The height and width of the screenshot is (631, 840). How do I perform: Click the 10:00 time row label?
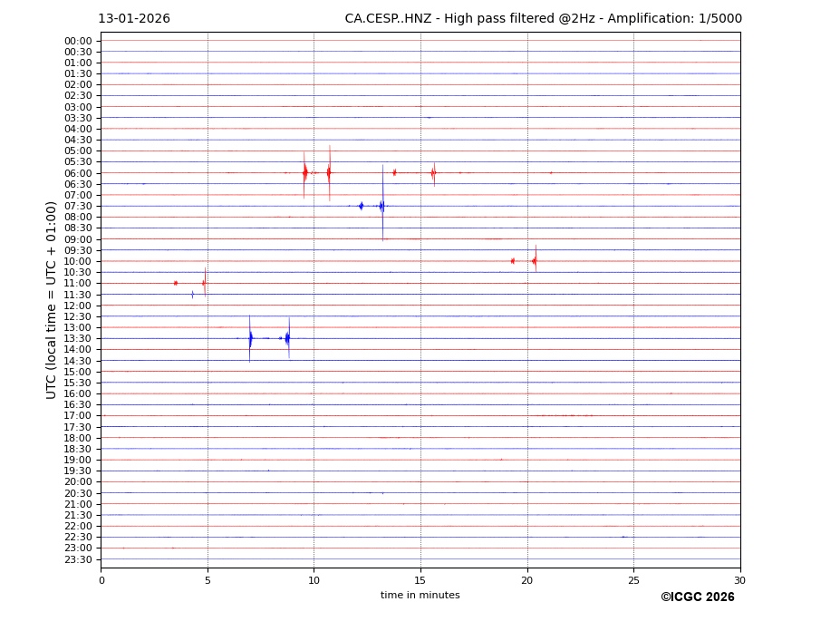(78, 261)
